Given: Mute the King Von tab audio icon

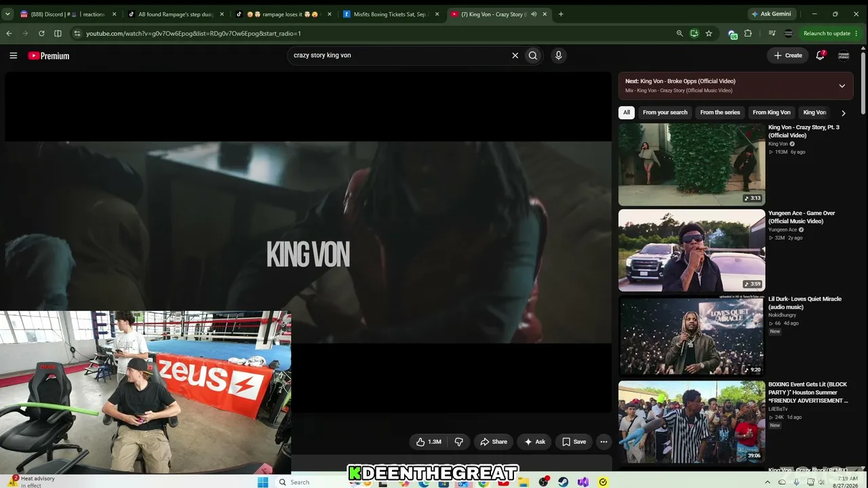Looking at the screenshot, I should click(x=534, y=14).
